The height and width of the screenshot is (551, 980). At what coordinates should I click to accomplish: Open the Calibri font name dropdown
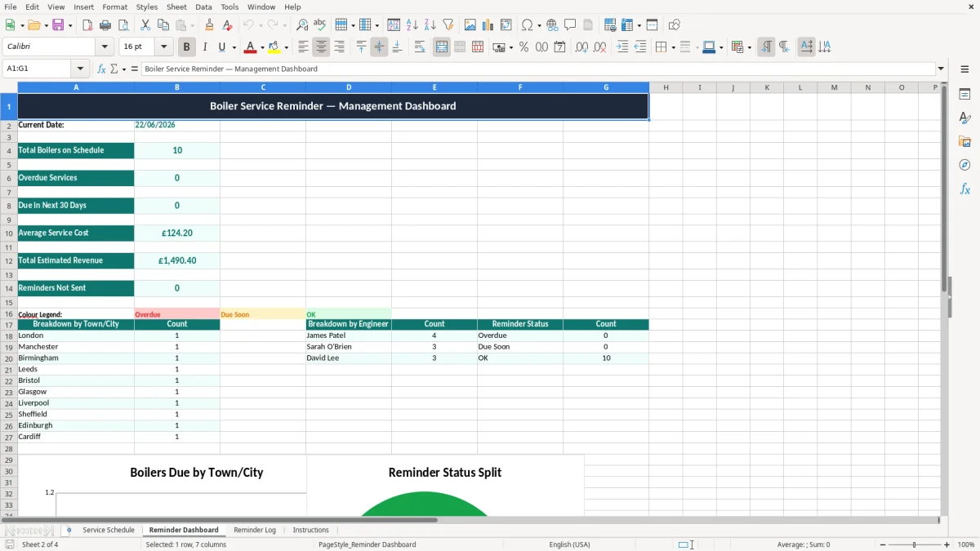[x=105, y=47]
